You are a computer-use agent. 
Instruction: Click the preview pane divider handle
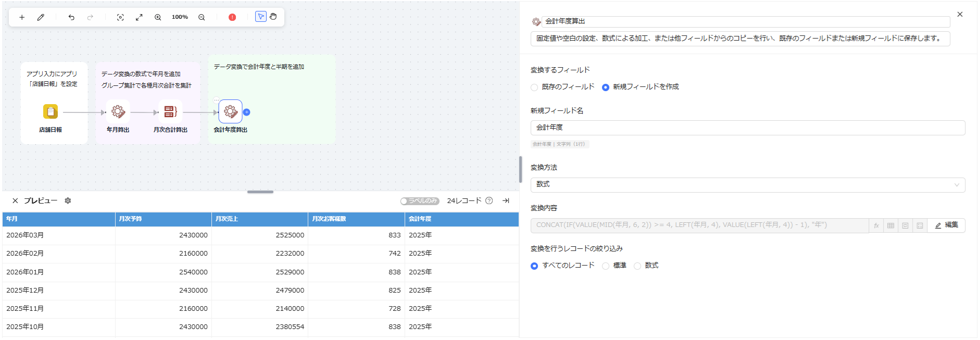click(x=260, y=192)
